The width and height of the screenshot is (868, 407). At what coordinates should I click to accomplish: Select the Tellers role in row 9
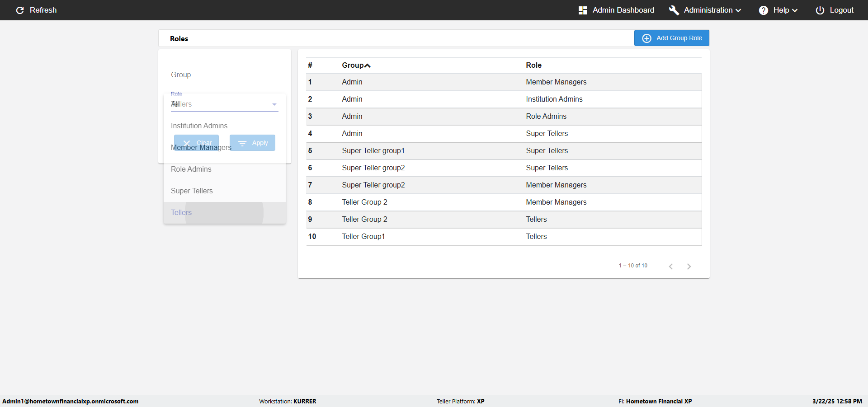pos(536,219)
